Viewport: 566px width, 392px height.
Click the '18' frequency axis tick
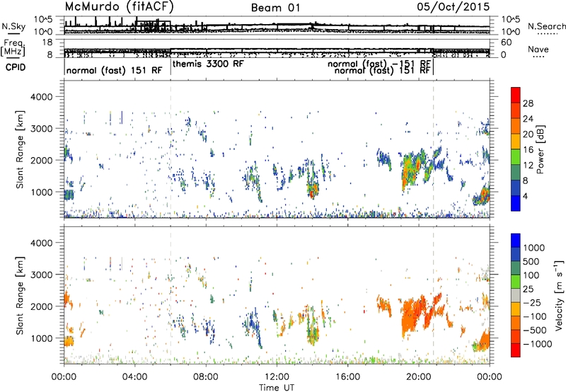pyautogui.click(x=47, y=42)
